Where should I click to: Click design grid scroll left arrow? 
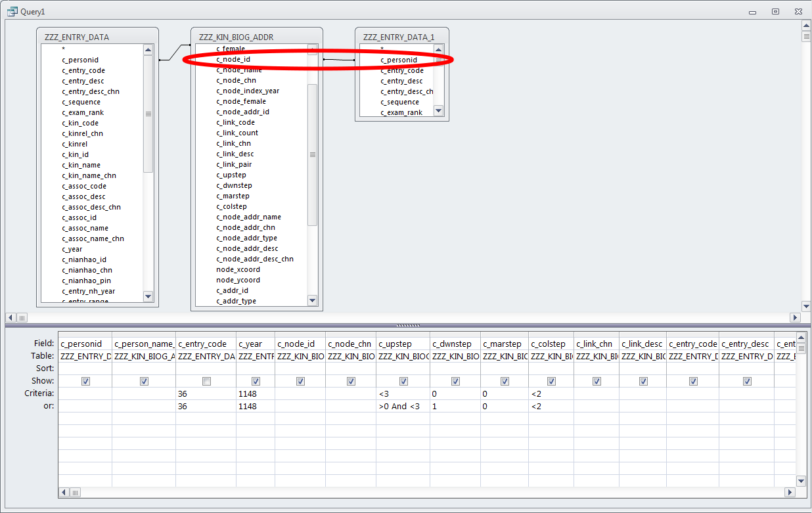(63, 492)
